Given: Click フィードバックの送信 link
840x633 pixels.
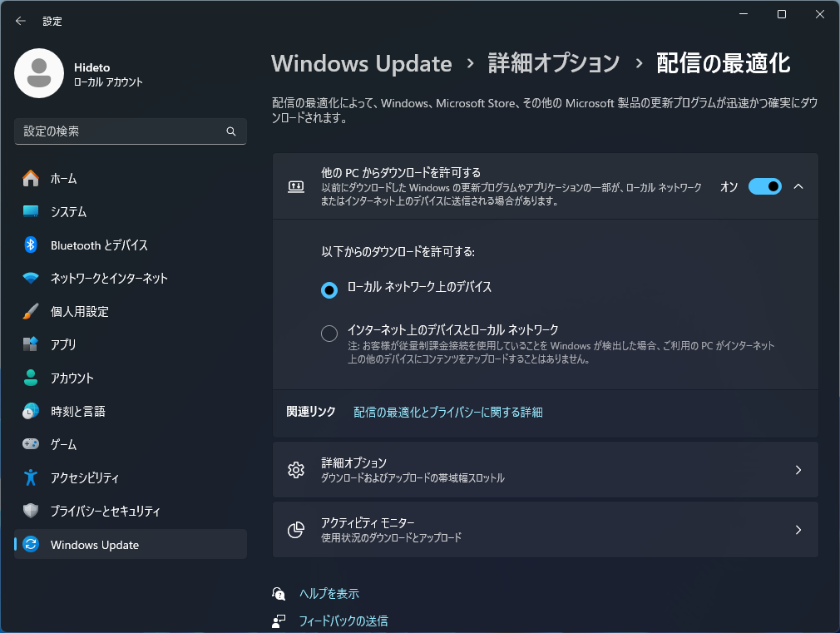Looking at the screenshot, I should click(343, 621).
